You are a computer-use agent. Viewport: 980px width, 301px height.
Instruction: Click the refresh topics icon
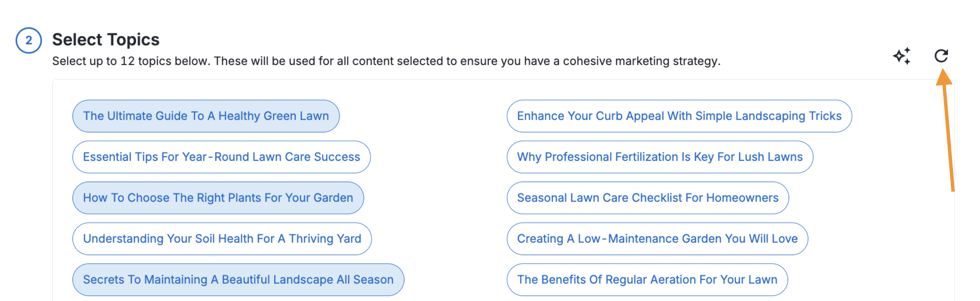[941, 56]
